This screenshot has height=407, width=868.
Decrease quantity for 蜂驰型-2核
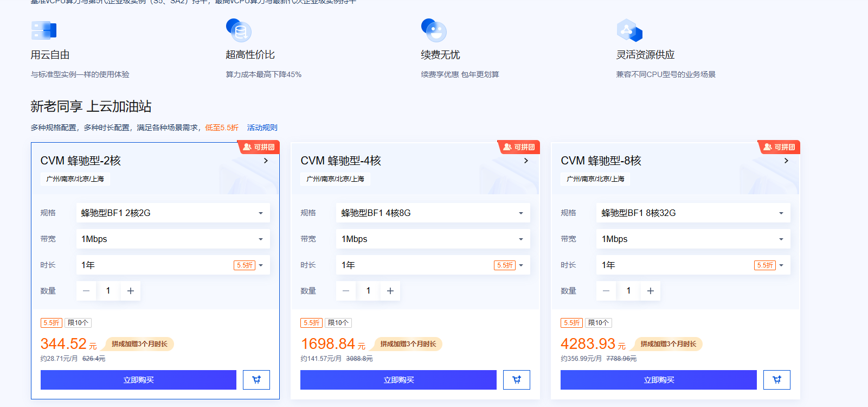coord(86,291)
